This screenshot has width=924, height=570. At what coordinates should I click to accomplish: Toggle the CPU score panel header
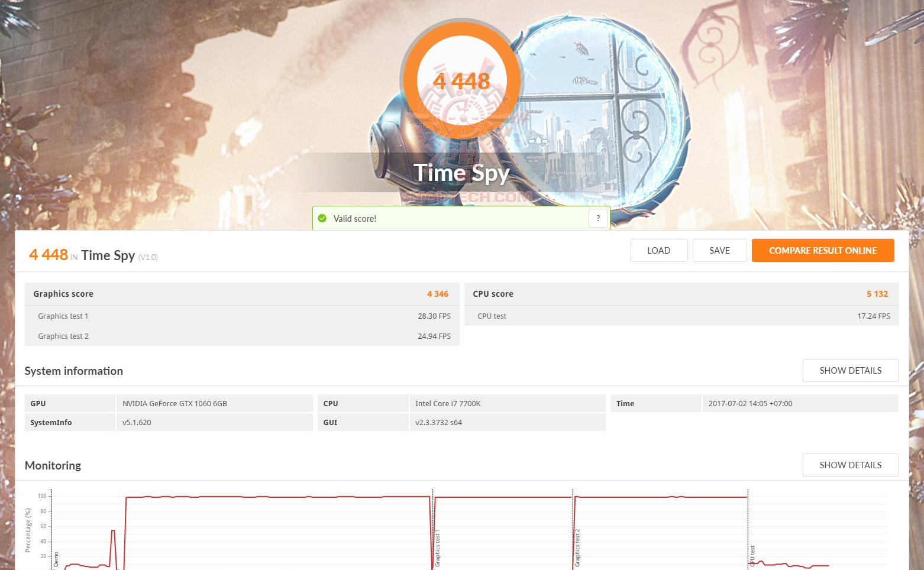pyautogui.click(x=493, y=294)
